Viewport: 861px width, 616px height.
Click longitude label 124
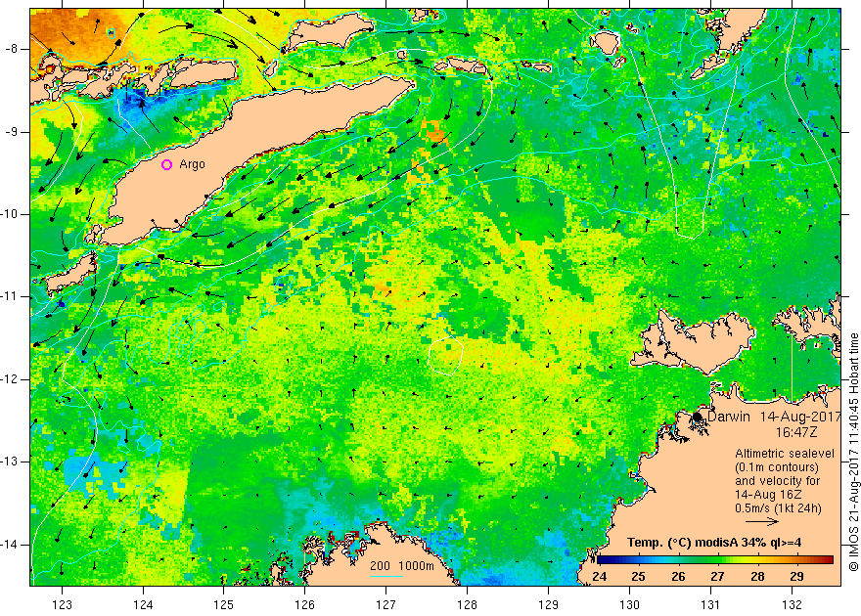point(143,605)
